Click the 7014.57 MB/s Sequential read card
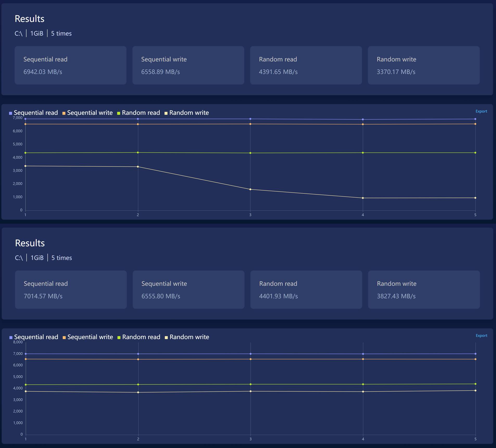The width and height of the screenshot is (496, 448). (71, 290)
